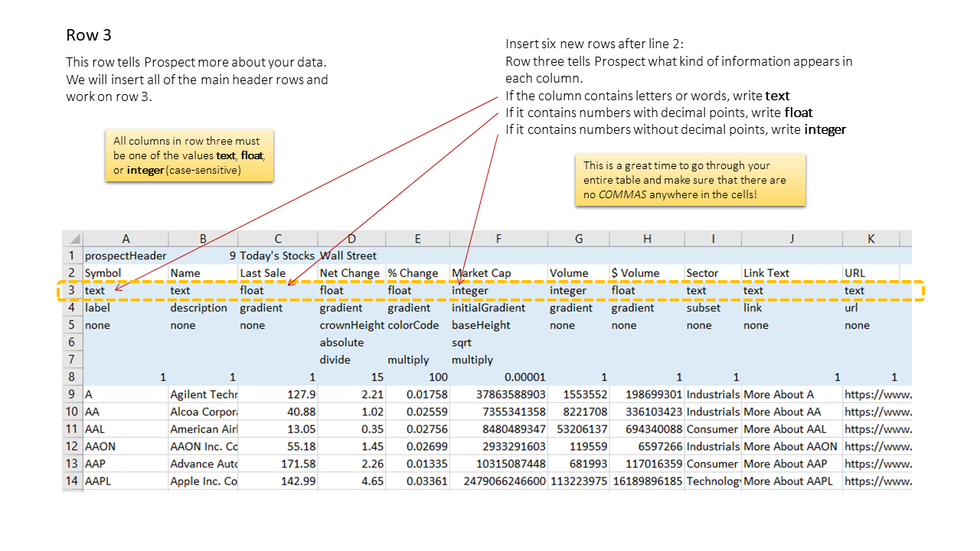Select row header 14

[73, 481]
